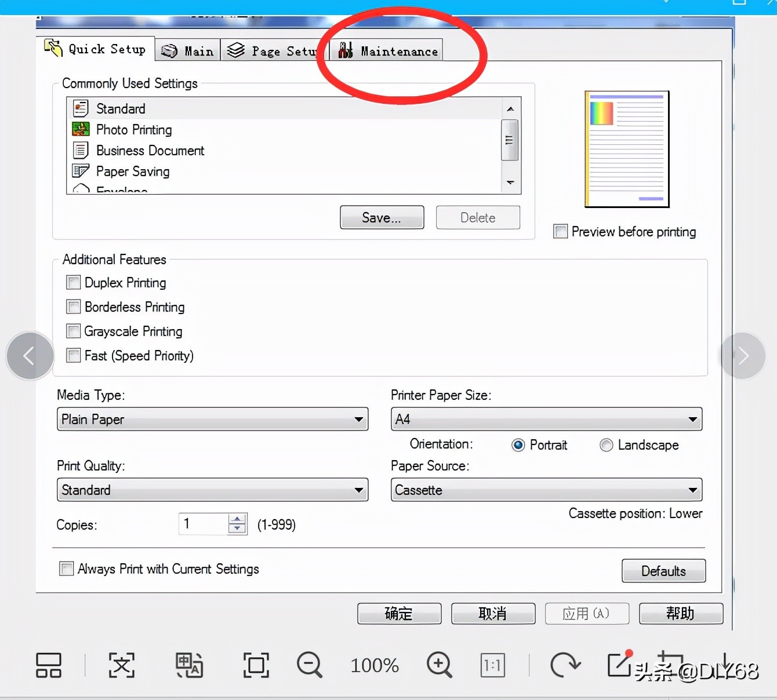Open the Maintenance tab
Viewport: 777px width, 700px height.
[387, 51]
